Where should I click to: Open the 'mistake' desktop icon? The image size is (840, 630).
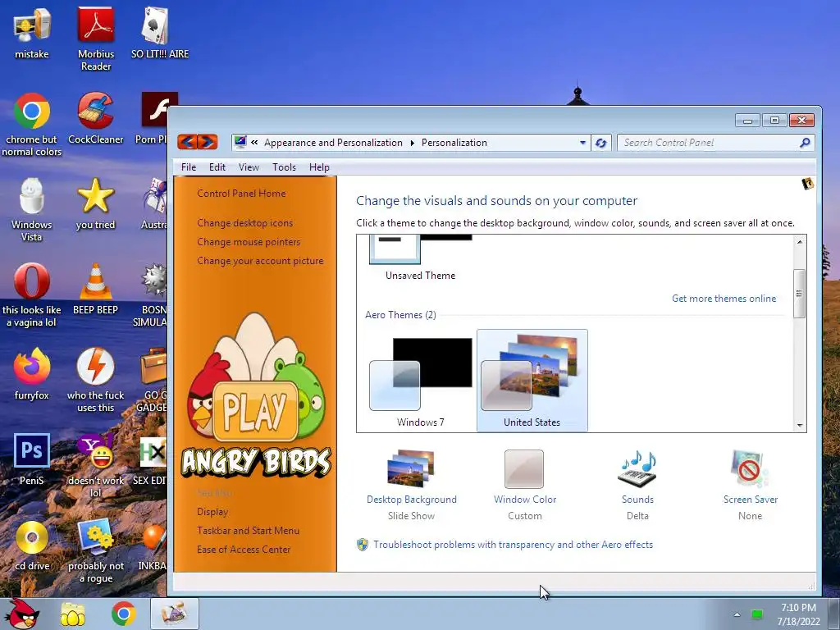click(x=32, y=33)
